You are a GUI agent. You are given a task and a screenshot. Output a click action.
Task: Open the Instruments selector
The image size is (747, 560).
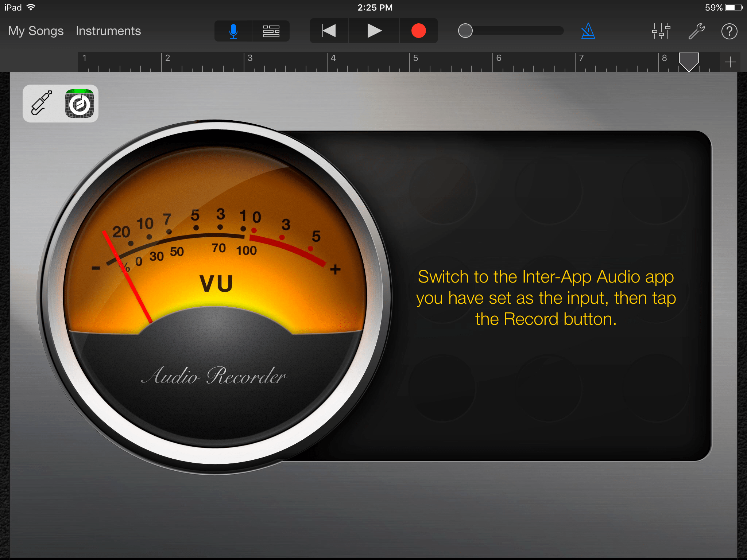tap(108, 31)
